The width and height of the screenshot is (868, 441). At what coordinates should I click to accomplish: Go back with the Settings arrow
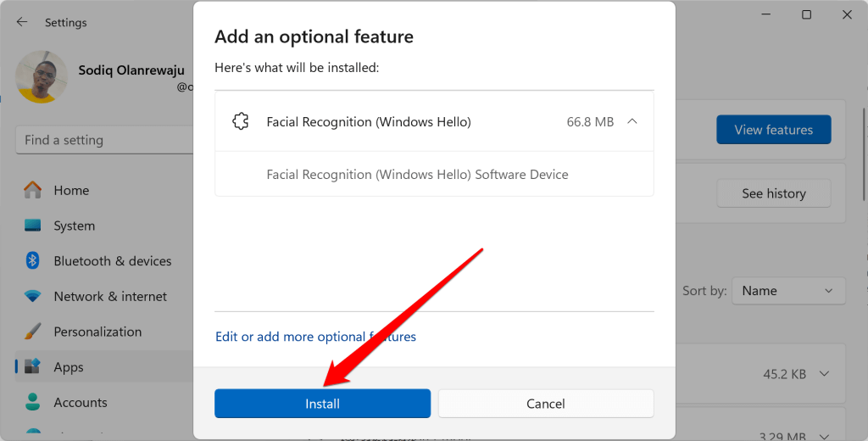[x=22, y=22]
